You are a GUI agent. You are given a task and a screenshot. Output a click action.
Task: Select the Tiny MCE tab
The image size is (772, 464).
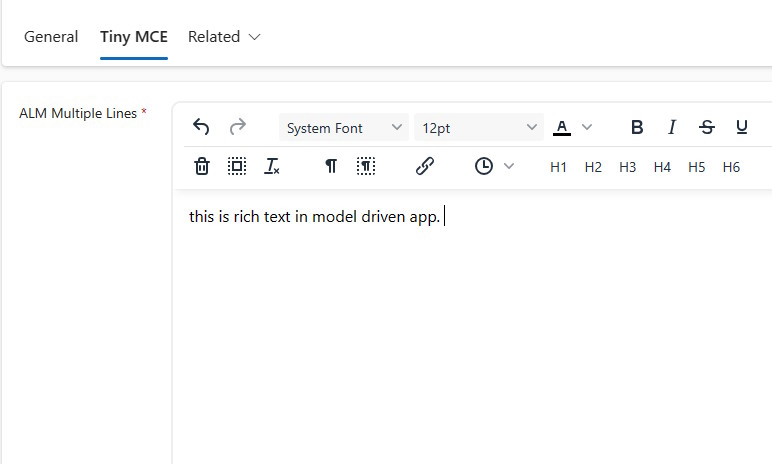click(134, 37)
